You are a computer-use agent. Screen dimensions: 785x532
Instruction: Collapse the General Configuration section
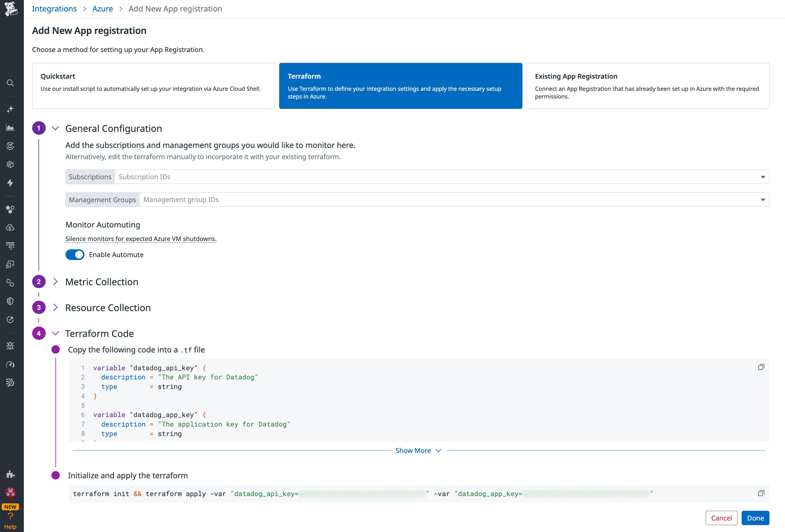[55, 128]
